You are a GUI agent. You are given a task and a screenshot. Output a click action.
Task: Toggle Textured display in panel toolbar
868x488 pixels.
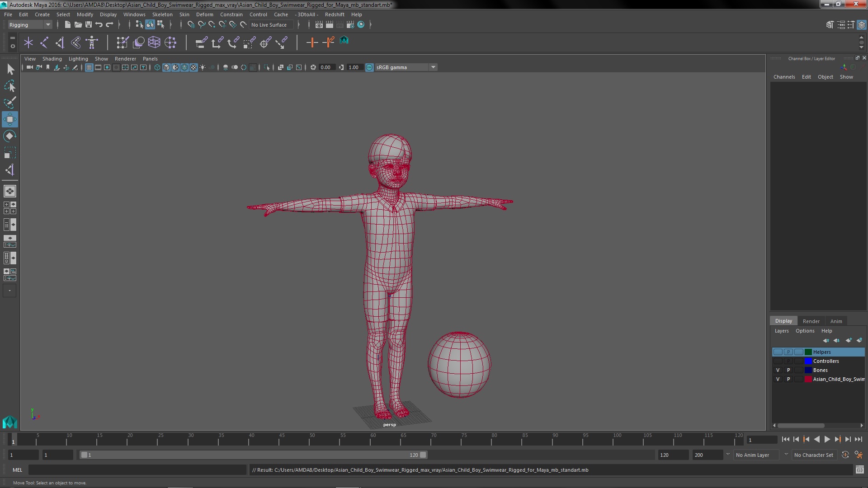(x=193, y=67)
